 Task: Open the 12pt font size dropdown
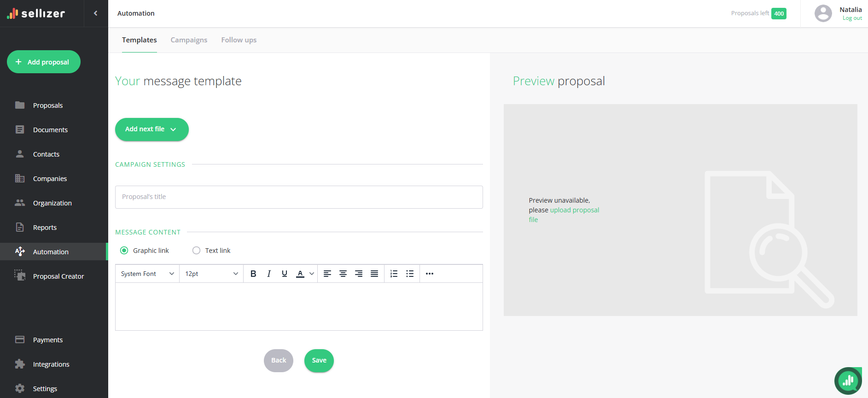click(211, 274)
